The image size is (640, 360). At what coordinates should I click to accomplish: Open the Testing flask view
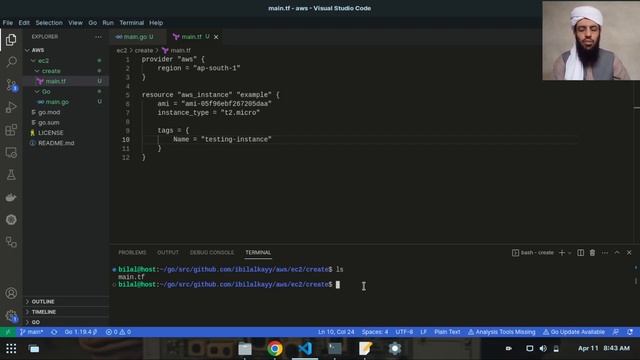[x=11, y=175]
